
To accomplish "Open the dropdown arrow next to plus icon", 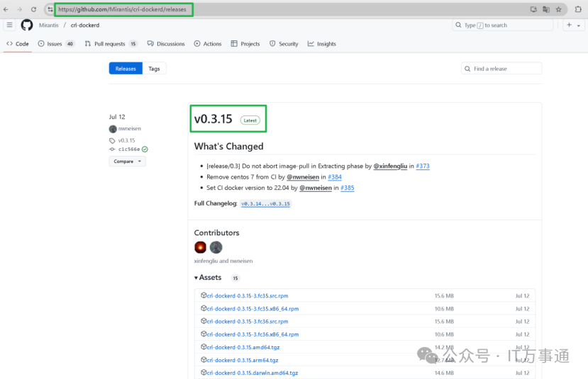I will click(579, 26).
